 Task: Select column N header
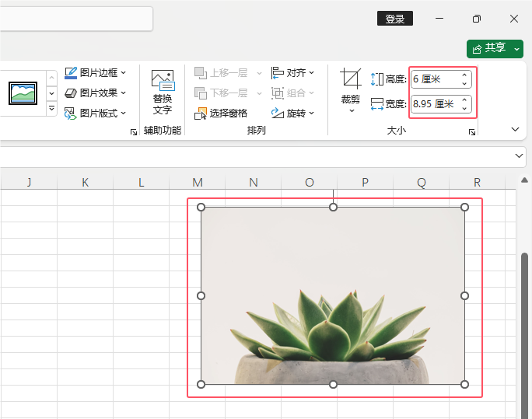click(253, 183)
